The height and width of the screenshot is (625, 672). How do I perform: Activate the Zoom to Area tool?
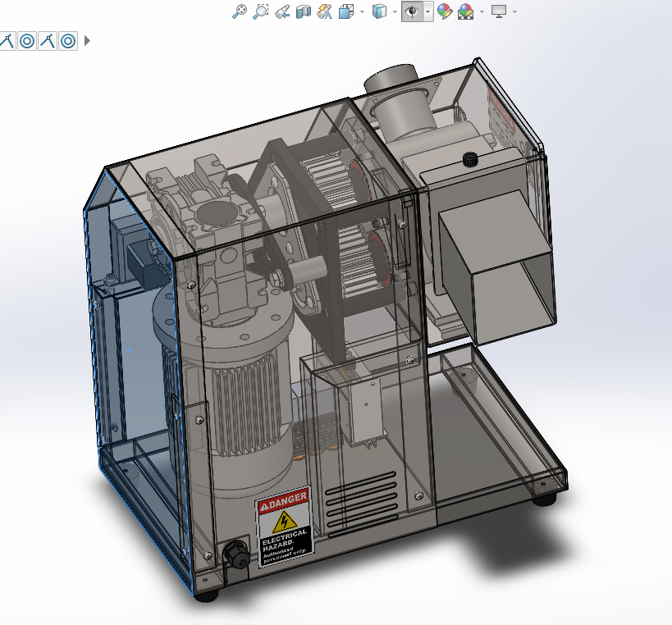(x=261, y=11)
